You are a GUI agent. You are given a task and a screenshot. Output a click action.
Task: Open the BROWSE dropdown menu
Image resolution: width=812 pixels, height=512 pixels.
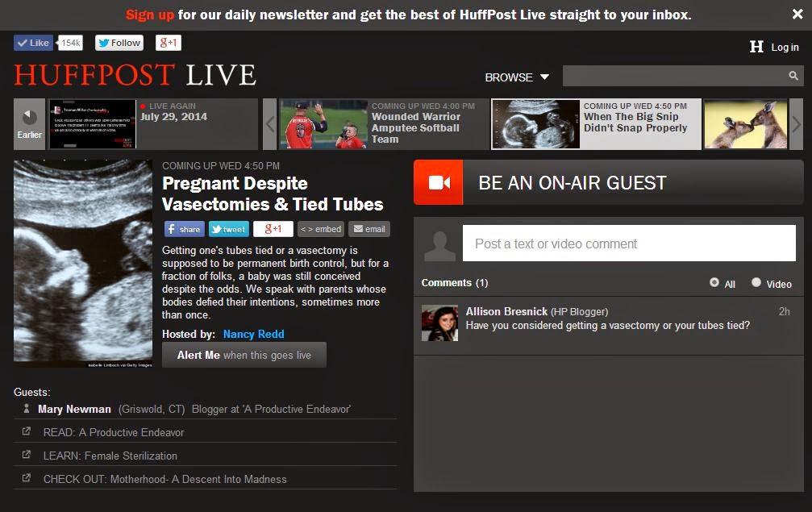pos(516,77)
